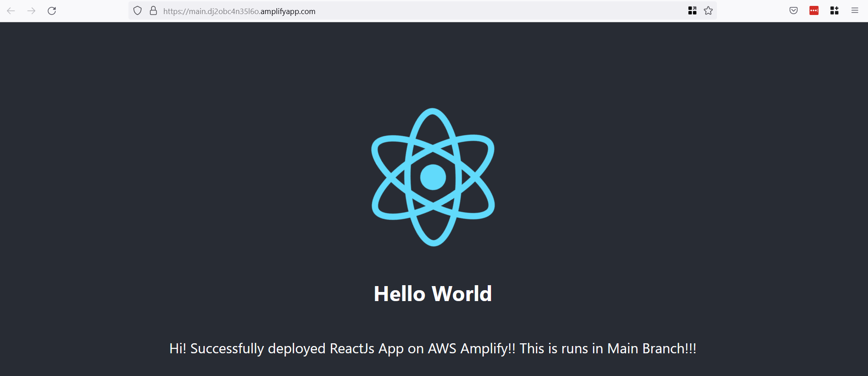Go forward to the next page
The width and height of the screenshot is (868, 376).
click(31, 11)
